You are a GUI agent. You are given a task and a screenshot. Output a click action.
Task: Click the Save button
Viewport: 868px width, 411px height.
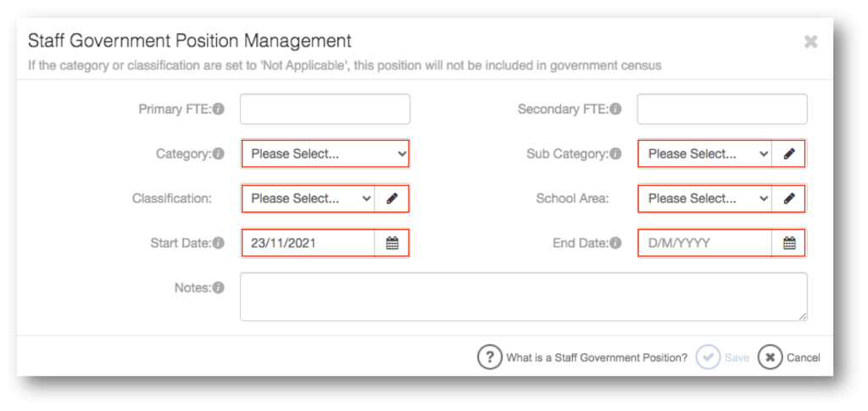[x=722, y=358]
